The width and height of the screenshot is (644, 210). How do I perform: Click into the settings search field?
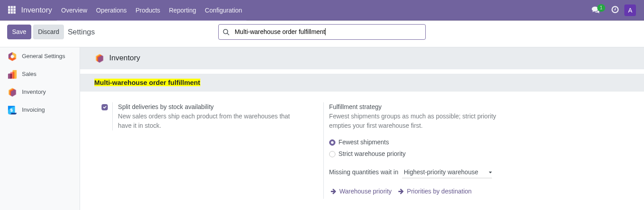click(x=322, y=32)
